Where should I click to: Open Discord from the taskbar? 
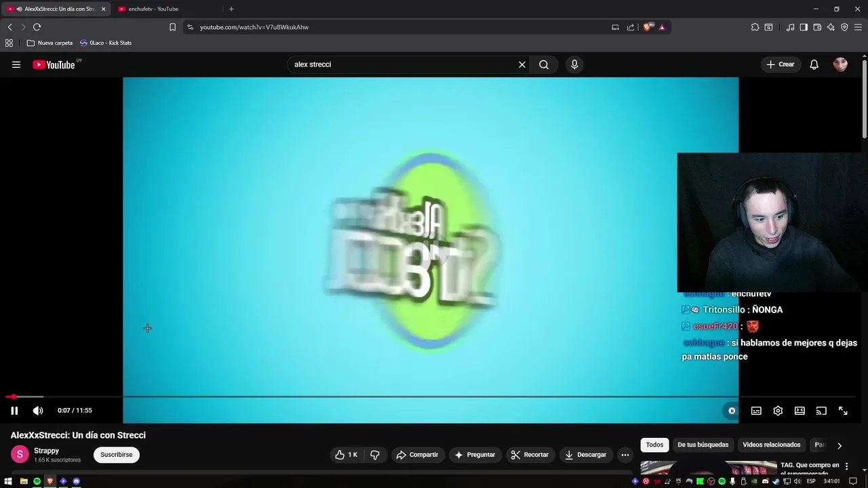[x=76, y=481]
